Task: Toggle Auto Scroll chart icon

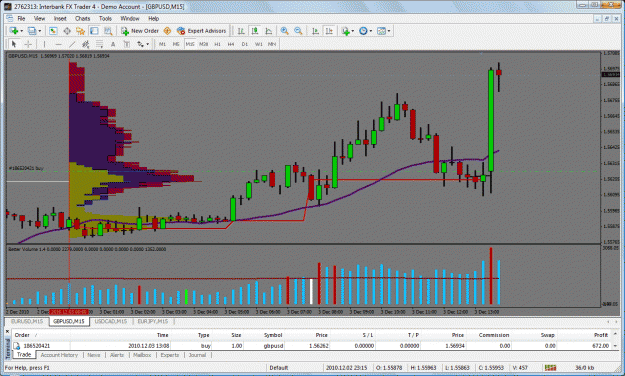Action: click(315, 31)
